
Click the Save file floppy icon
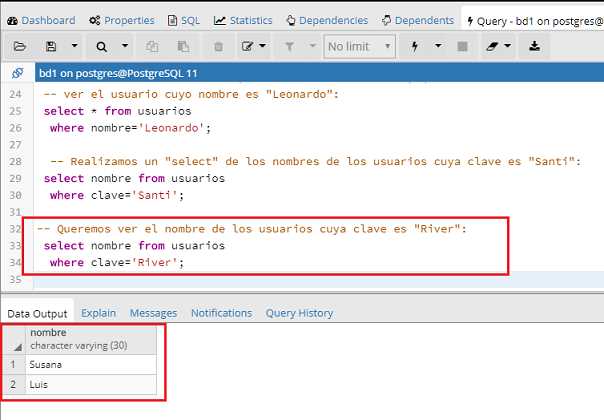(51, 47)
